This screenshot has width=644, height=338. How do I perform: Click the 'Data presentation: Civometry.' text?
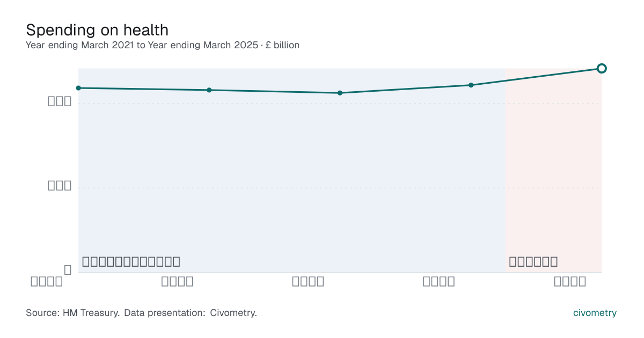tap(191, 313)
